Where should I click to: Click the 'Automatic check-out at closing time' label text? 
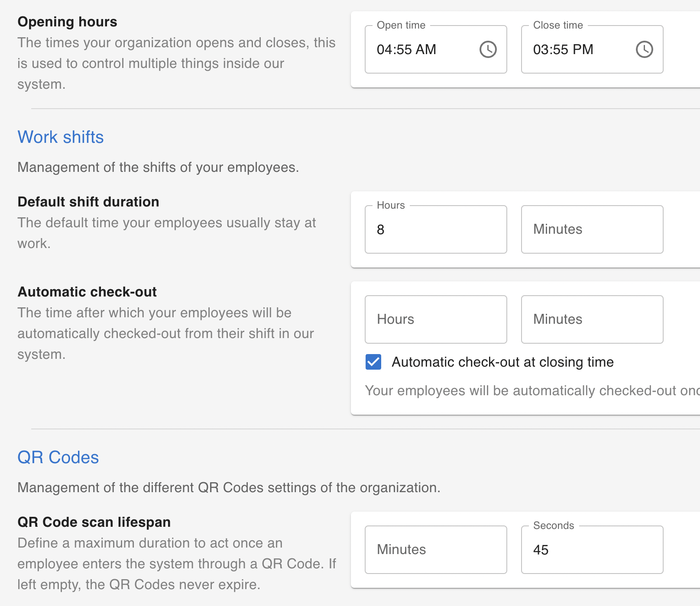coord(502,362)
